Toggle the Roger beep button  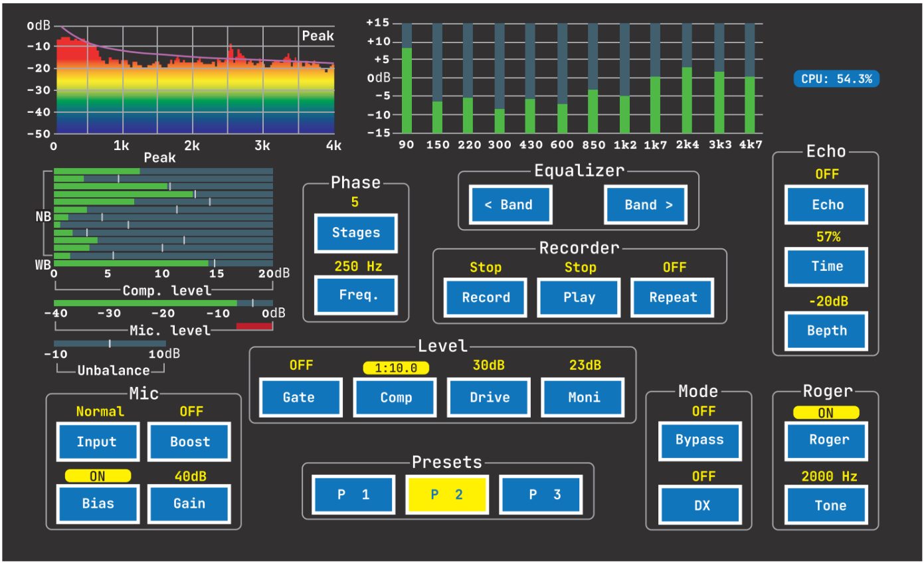[x=827, y=440]
